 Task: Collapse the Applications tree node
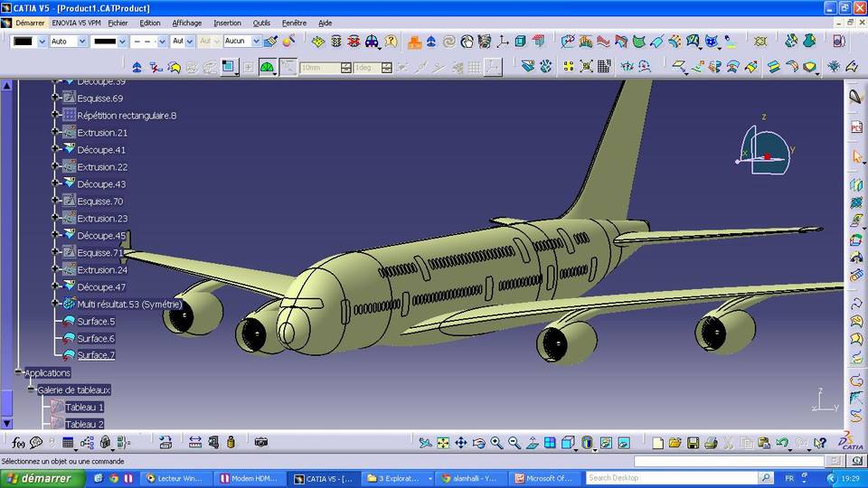(18, 372)
